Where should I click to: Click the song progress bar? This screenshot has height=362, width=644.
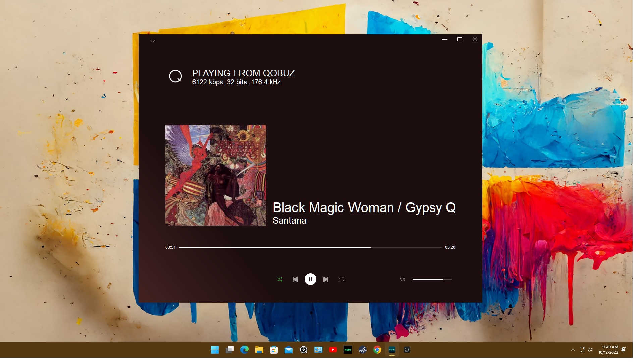click(310, 247)
